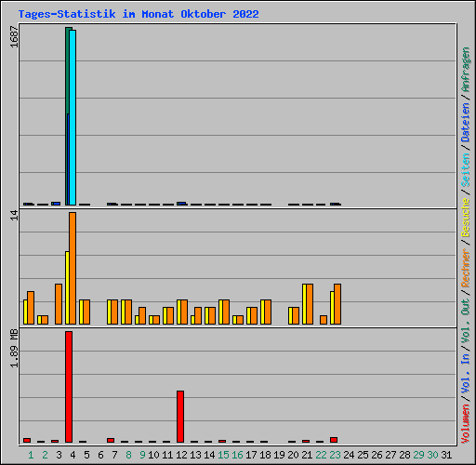Screen dimensions: 476x465
Task: Click the day 31 axis label
Action: (x=446, y=455)
